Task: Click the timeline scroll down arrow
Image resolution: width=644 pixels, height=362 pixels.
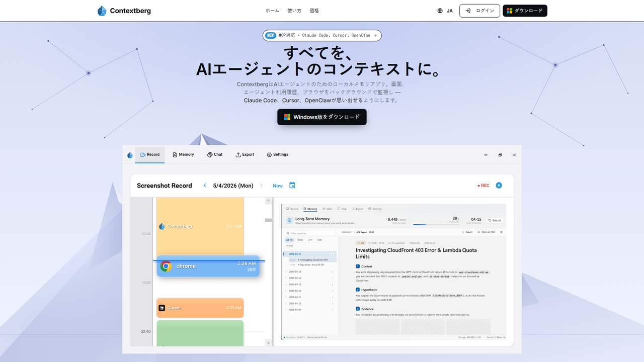Action: tap(269, 342)
